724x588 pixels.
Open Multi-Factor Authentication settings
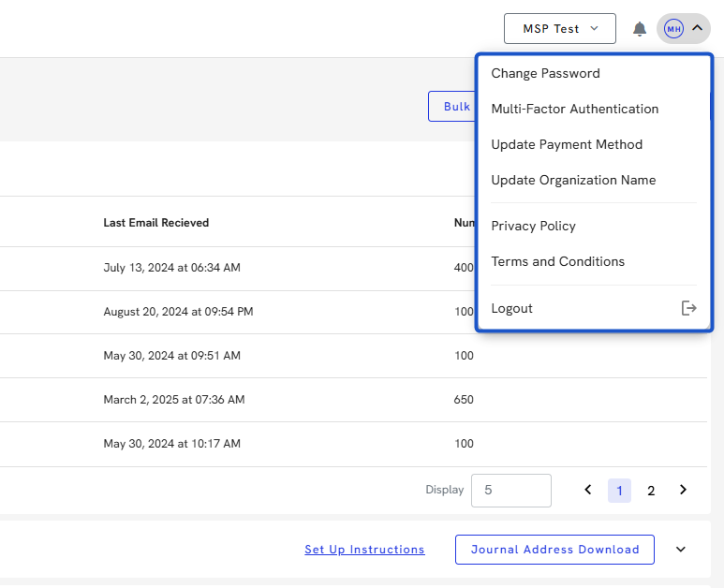[574, 109]
